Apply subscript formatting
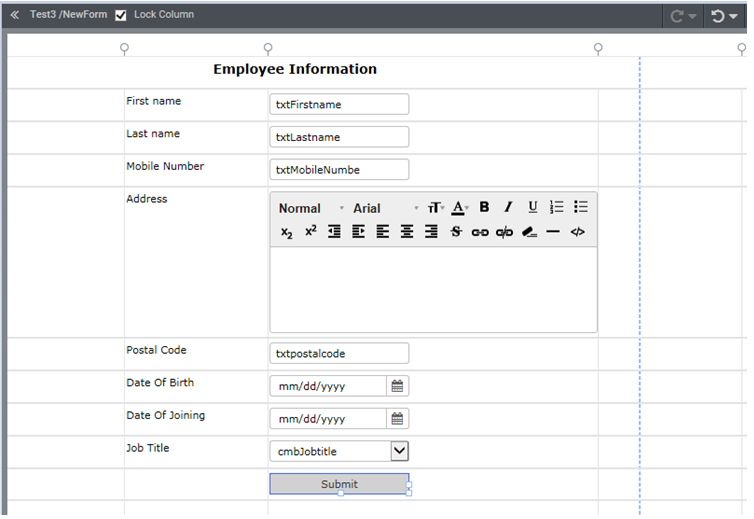The height and width of the screenshot is (519, 754). click(x=286, y=232)
